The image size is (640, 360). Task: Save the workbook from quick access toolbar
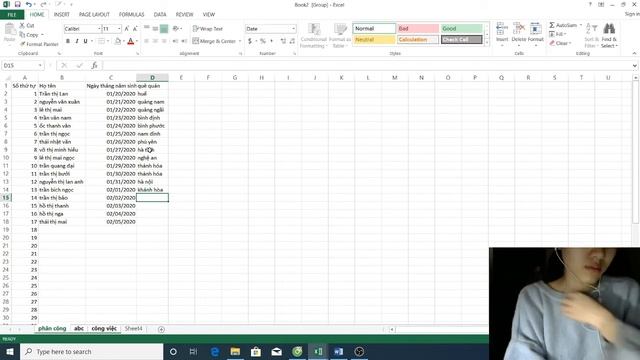(x=17, y=4)
